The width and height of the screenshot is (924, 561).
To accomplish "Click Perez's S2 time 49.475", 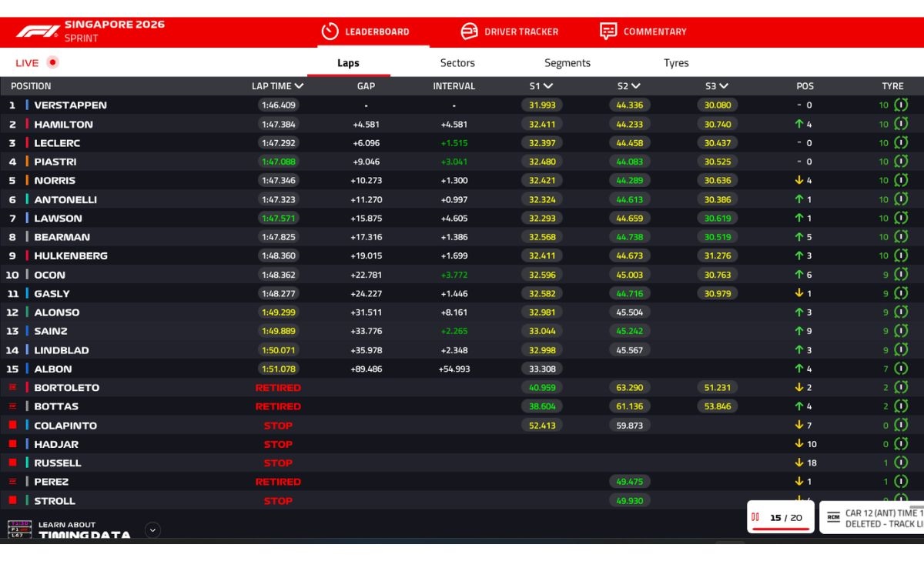I will (x=629, y=482).
